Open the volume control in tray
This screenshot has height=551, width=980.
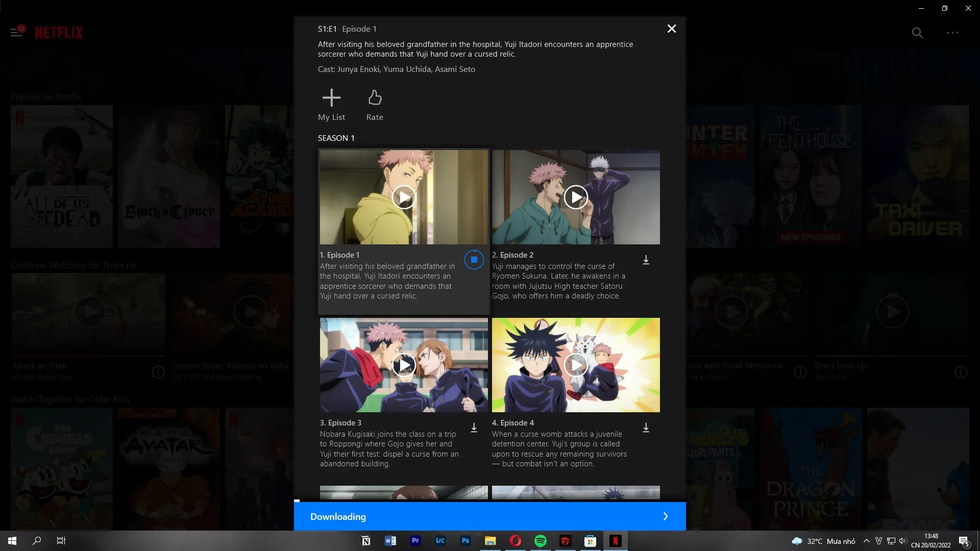[903, 541]
